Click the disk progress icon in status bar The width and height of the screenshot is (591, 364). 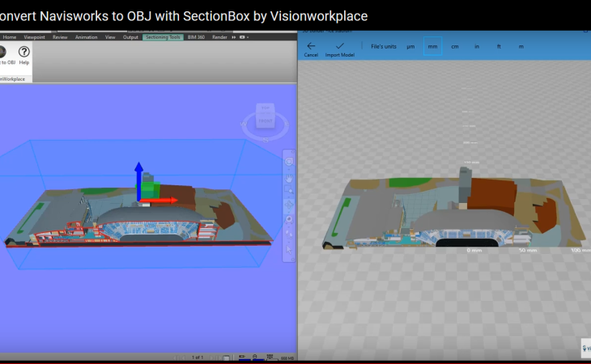tap(255, 357)
